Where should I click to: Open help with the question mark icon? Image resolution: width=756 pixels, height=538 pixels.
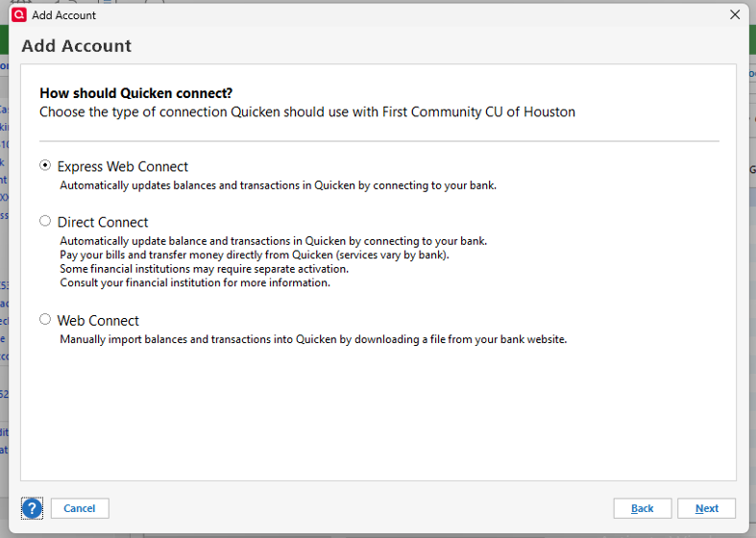point(33,508)
